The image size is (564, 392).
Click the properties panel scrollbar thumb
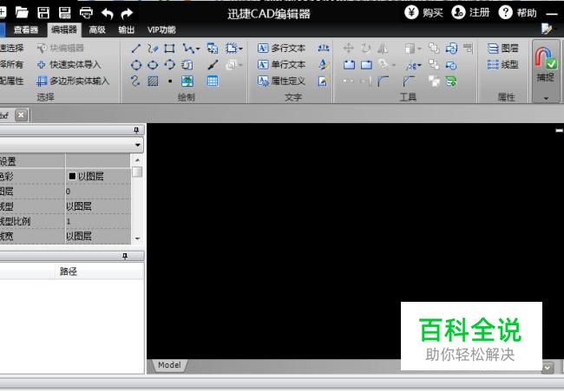(137, 172)
